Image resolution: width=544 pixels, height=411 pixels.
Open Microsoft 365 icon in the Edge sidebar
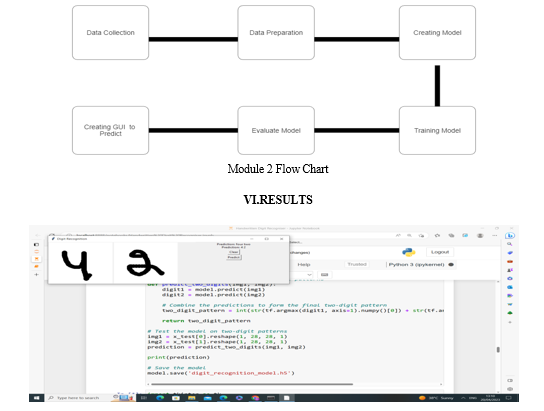click(x=510, y=279)
